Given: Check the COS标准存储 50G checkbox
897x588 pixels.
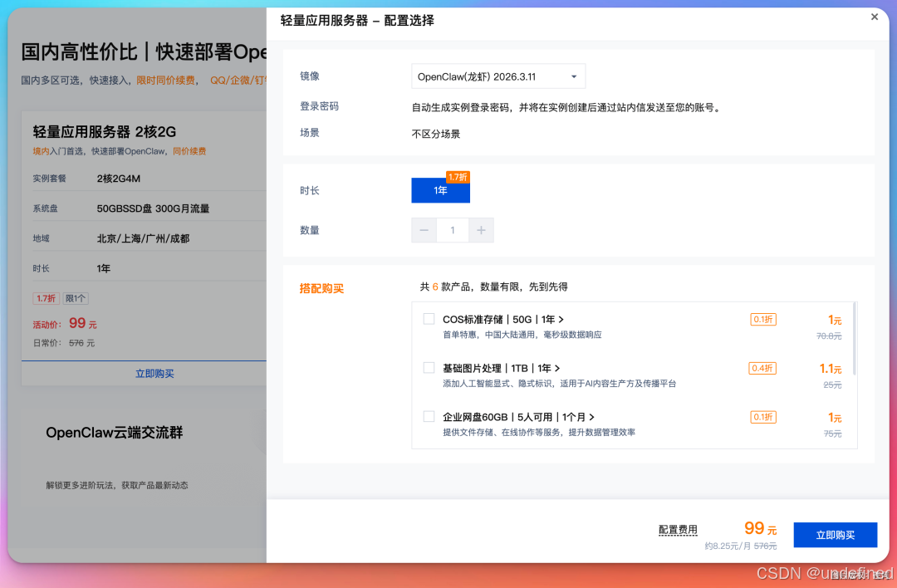Looking at the screenshot, I should pyautogui.click(x=429, y=319).
